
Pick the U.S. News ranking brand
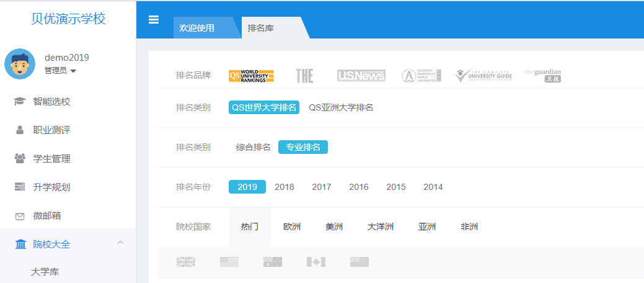[361, 76]
